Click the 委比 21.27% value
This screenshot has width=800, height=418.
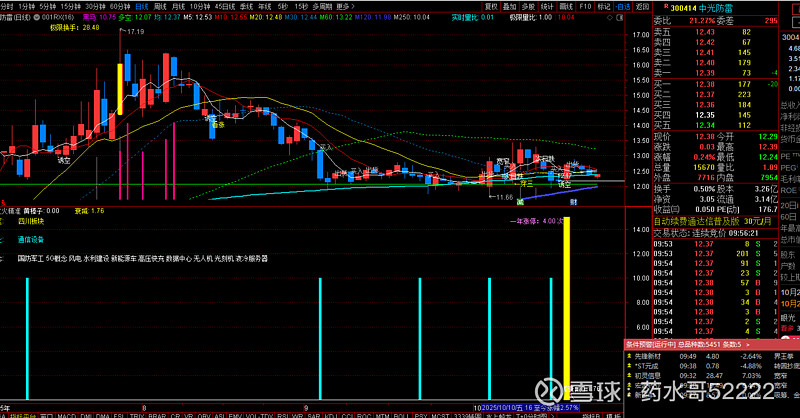[702, 21]
